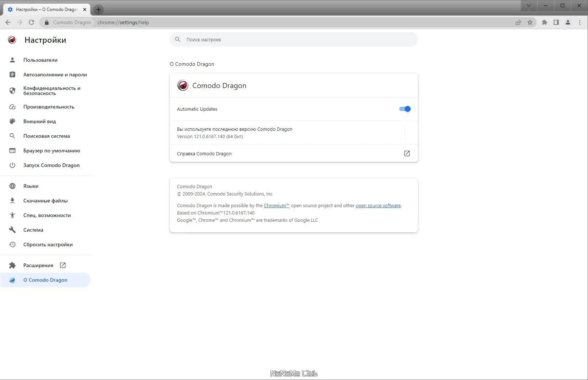Click the share page icon
The width and height of the screenshot is (588, 380).
pyautogui.click(x=518, y=22)
